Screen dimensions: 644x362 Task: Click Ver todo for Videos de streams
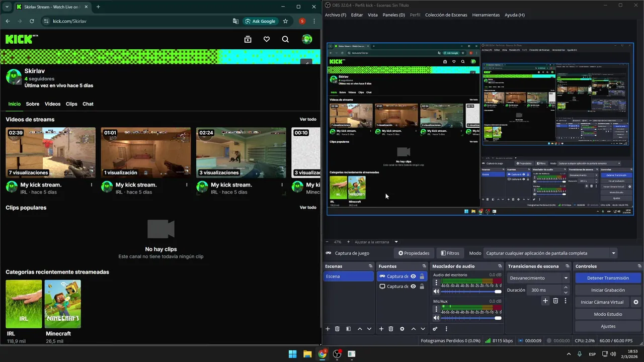(x=308, y=119)
